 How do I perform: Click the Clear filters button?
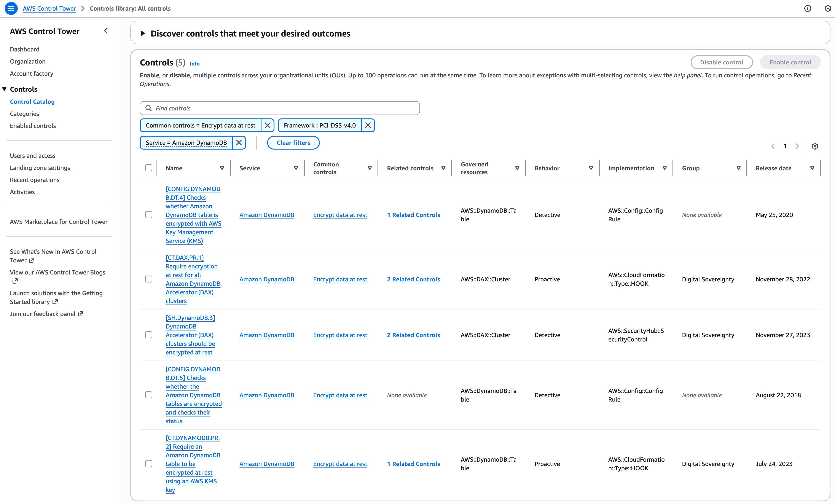click(x=293, y=143)
